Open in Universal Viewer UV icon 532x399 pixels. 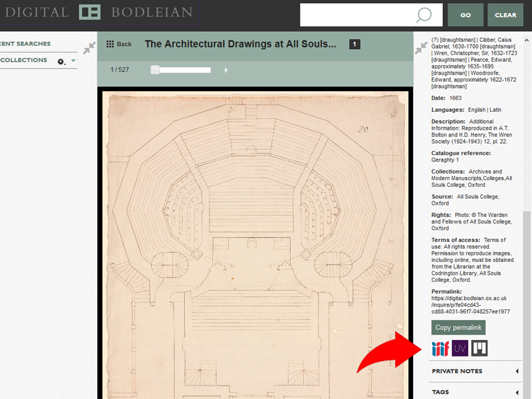click(460, 348)
